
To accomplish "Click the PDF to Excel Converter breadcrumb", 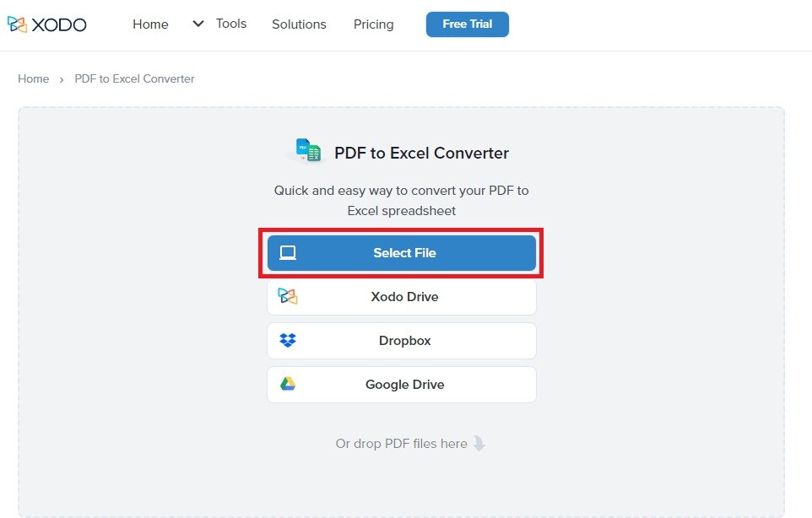I will coord(133,78).
